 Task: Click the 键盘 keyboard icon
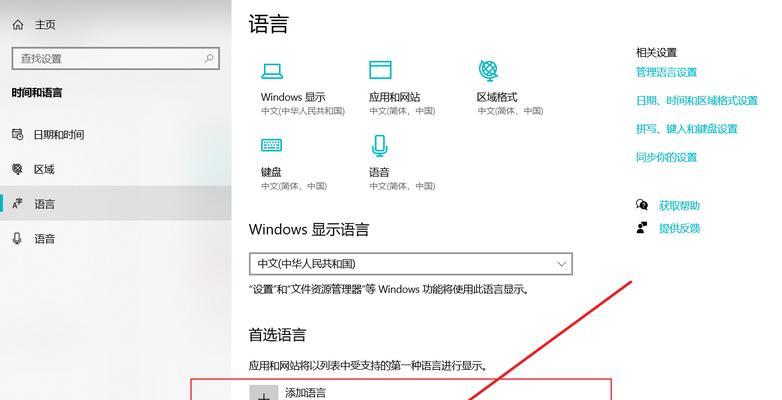(x=271, y=145)
